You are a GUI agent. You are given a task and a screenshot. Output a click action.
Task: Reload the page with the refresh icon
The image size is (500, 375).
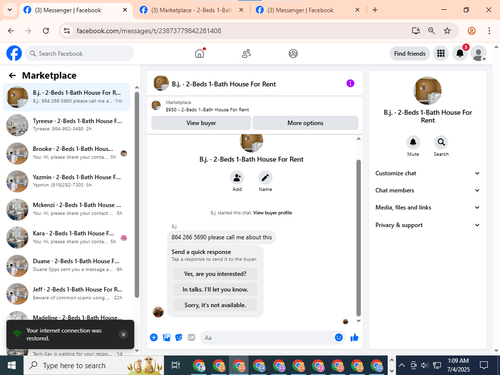[x=46, y=31]
